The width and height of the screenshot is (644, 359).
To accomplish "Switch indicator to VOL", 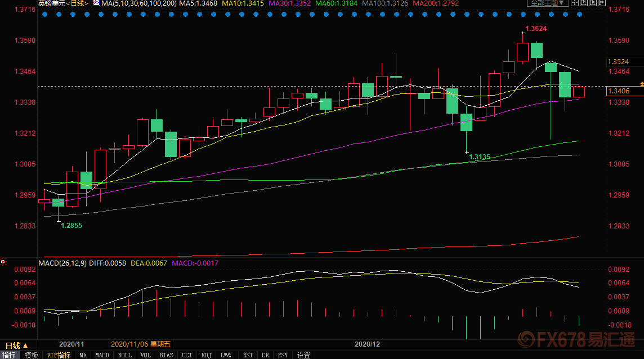I will tap(145, 355).
